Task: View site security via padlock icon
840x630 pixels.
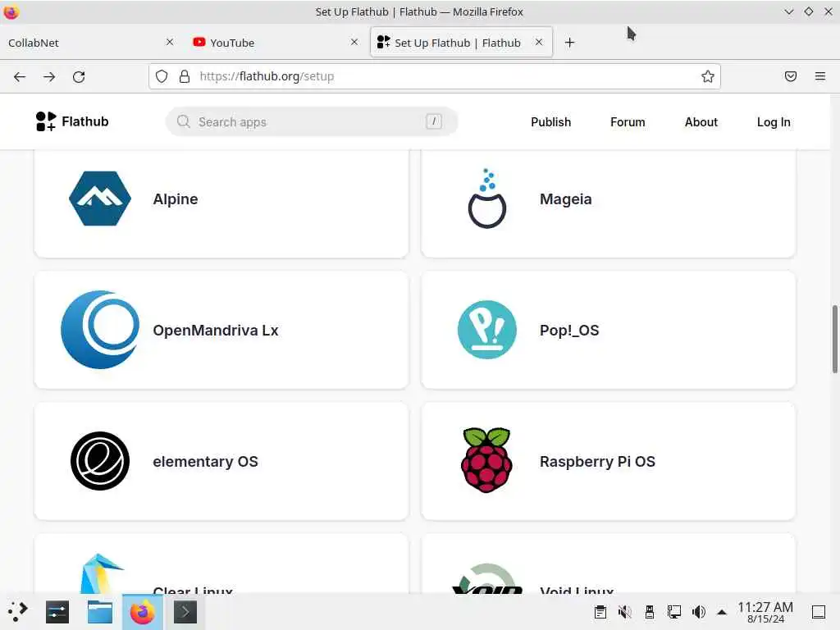Action: tap(185, 76)
